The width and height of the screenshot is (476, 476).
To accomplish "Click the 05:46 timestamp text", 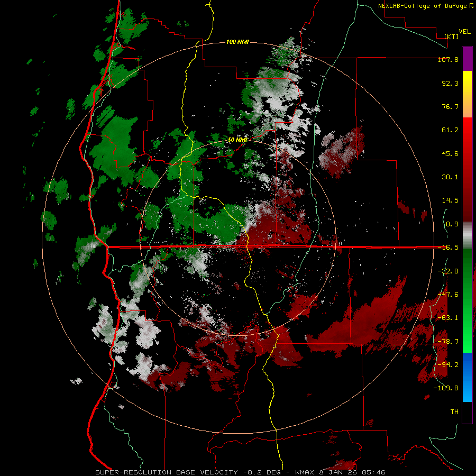I will point(373,472).
